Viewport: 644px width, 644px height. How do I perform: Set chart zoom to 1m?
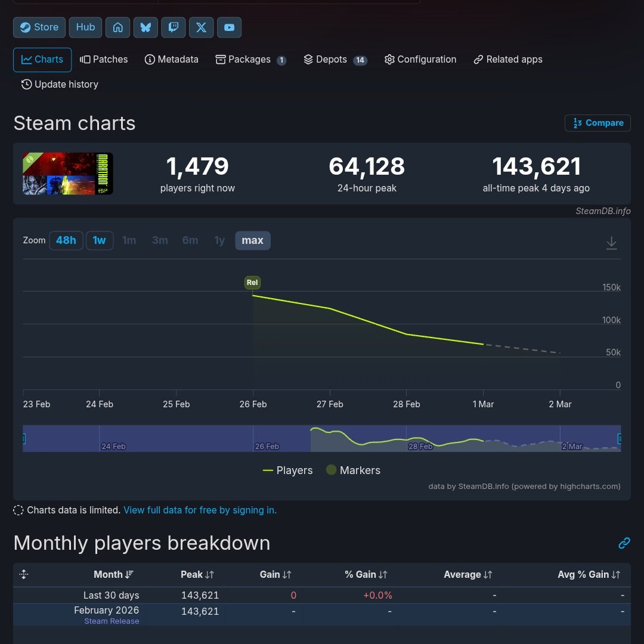129,241
